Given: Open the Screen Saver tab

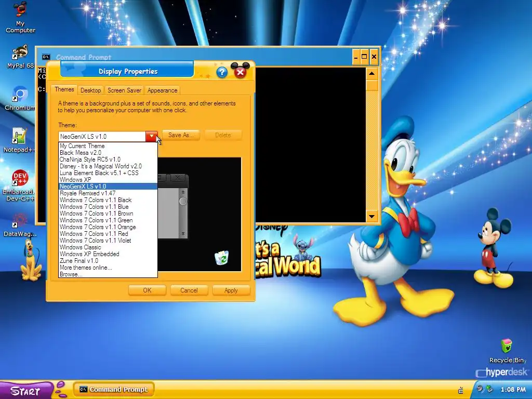Looking at the screenshot, I should [x=124, y=90].
